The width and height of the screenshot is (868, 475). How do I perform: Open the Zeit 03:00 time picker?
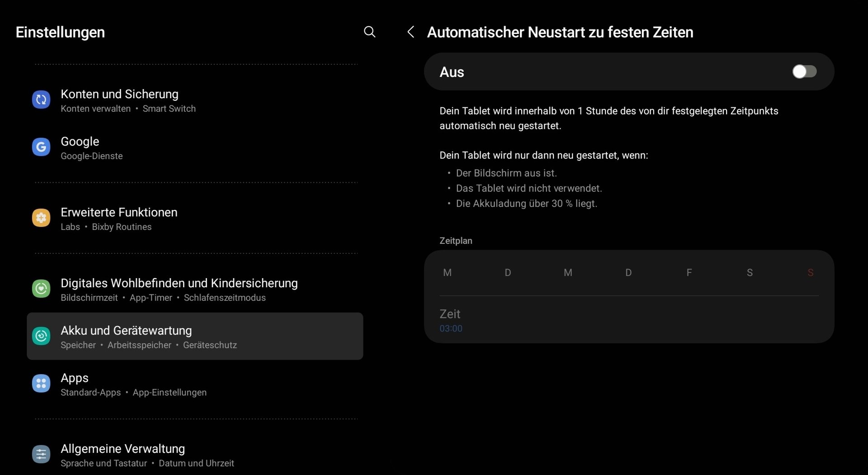[x=451, y=320]
